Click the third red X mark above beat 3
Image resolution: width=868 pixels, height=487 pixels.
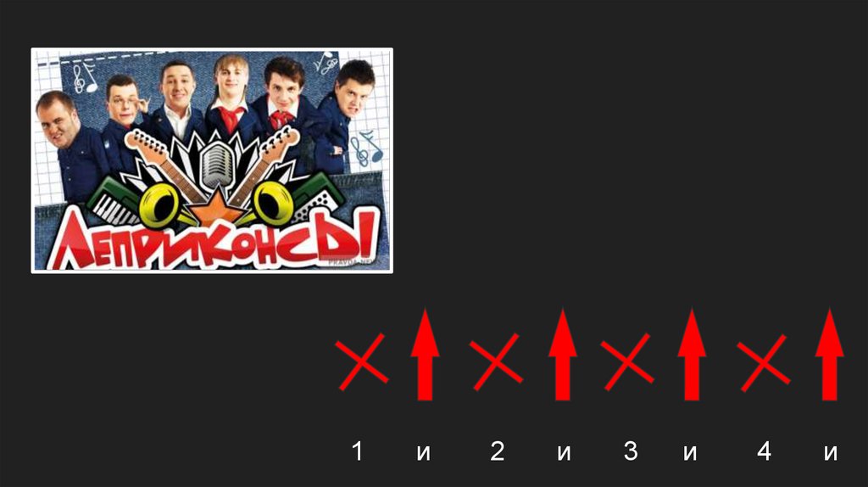(627, 361)
